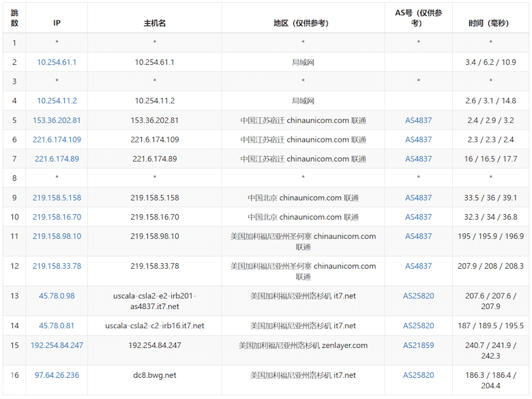
Task: Select time value 32.3 / 34 / 36.8
Action: click(x=490, y=217)
